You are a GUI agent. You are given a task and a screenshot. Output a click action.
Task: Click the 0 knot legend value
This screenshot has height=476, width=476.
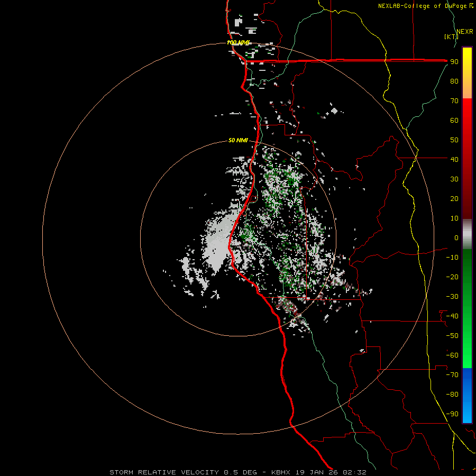(x=456, y=237)
